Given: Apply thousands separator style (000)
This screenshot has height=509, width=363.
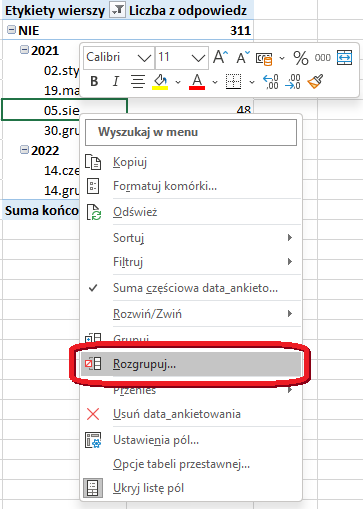Looking at the screenshot, I should click(323, 58).
